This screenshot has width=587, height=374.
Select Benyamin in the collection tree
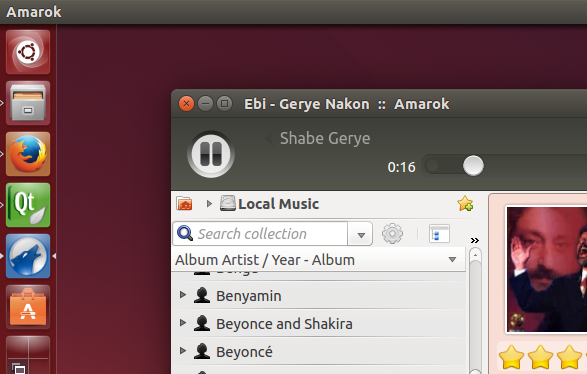tap(249, 296)
